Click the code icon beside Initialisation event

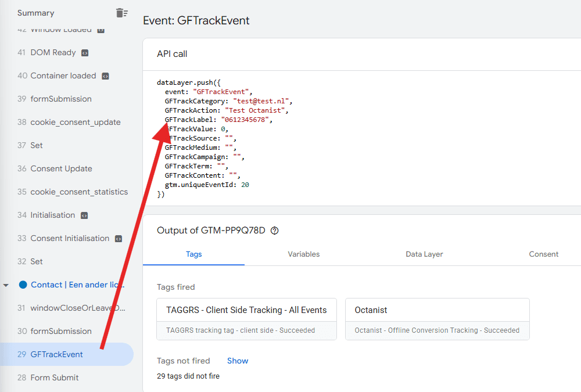(x=84, y=215)
